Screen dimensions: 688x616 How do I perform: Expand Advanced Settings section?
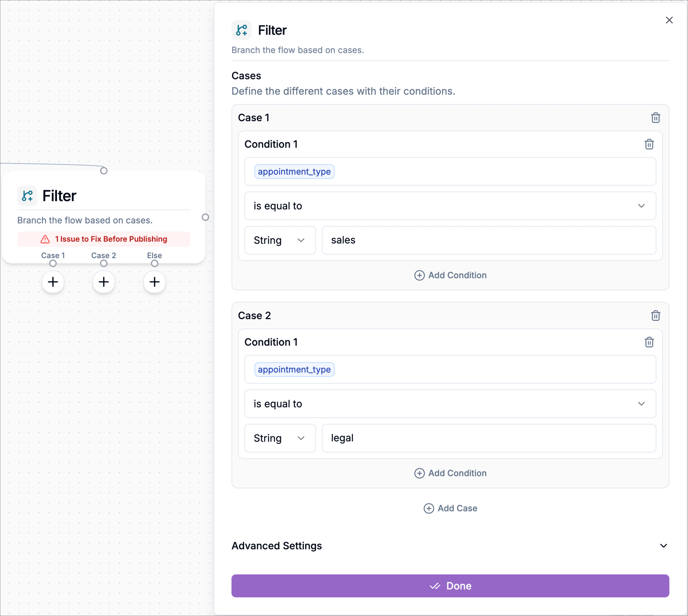(450, 546)
